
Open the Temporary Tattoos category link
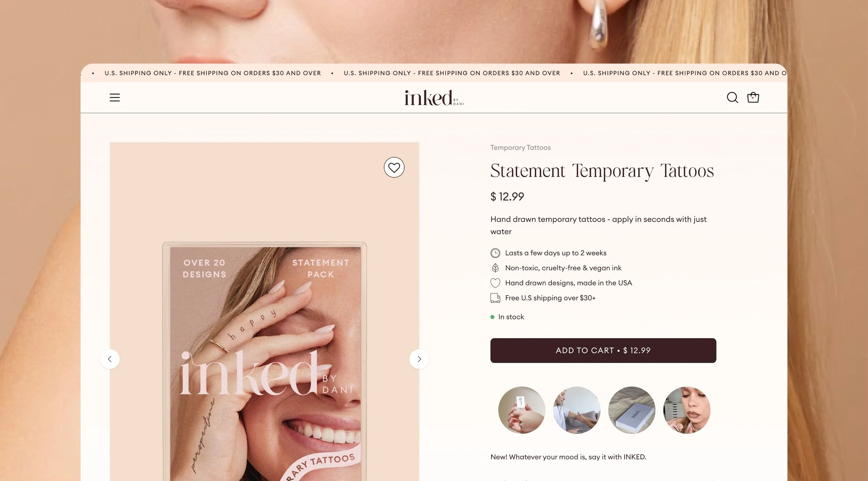[520, 147]
